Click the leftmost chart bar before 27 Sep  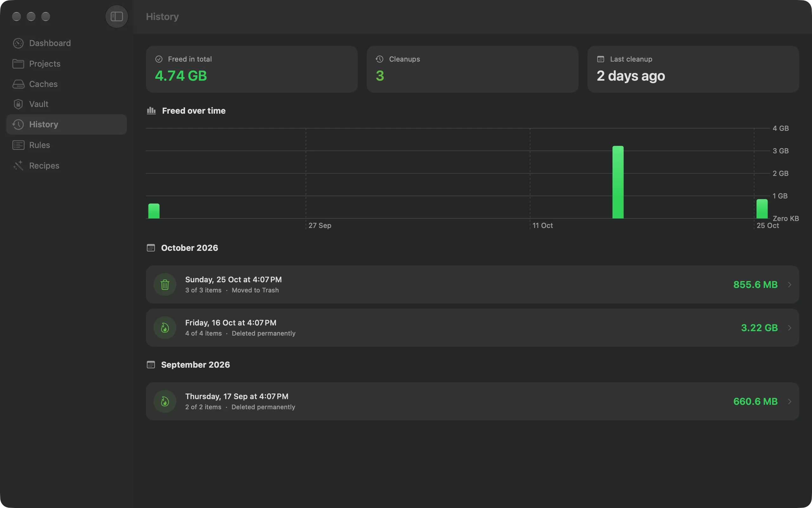(x=154, y=211)
